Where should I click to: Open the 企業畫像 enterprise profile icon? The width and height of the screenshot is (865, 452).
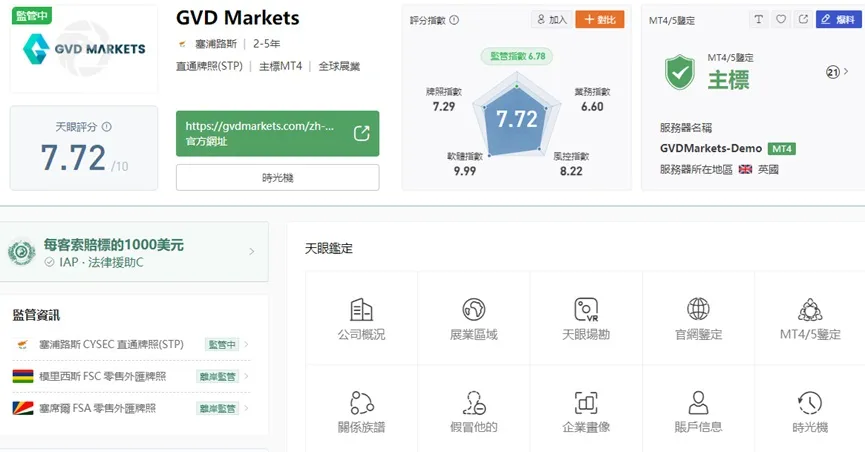point(586,403)
